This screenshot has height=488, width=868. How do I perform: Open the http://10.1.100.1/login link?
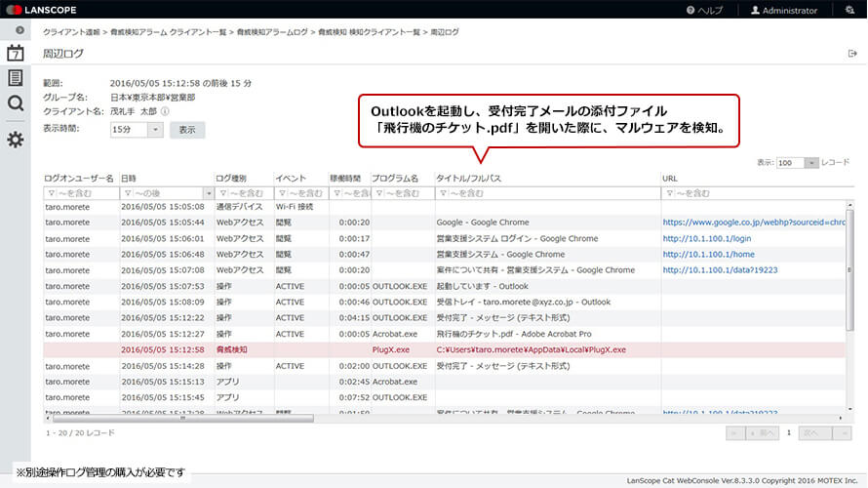pyautogui.click(x=707, y=239)
